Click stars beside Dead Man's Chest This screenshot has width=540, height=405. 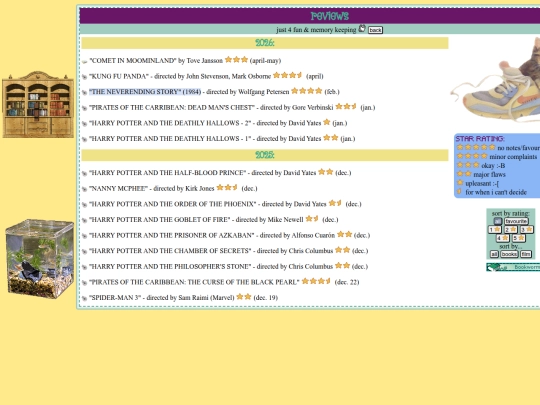[346, 106]
